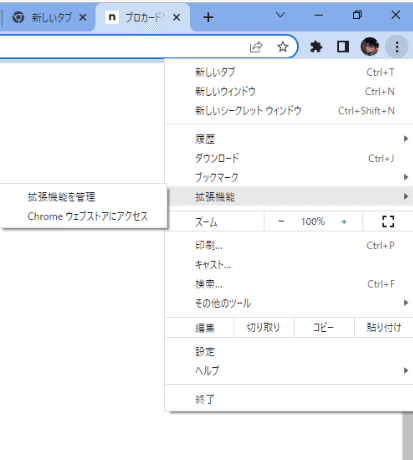
Task: Click the fullscreen zoom icon
Action: [388, 221]
